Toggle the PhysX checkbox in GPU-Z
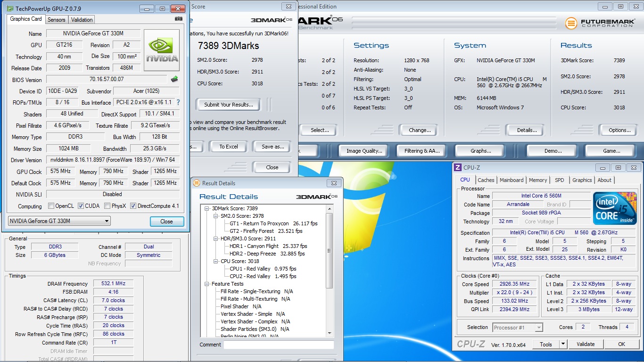The width and height of the screenshot is (644, 362). click(107, 206)
